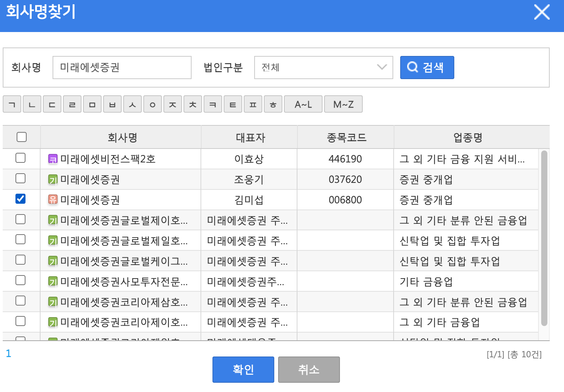Go to page 1 link
The image size is (564, 392).
(8, 353)
